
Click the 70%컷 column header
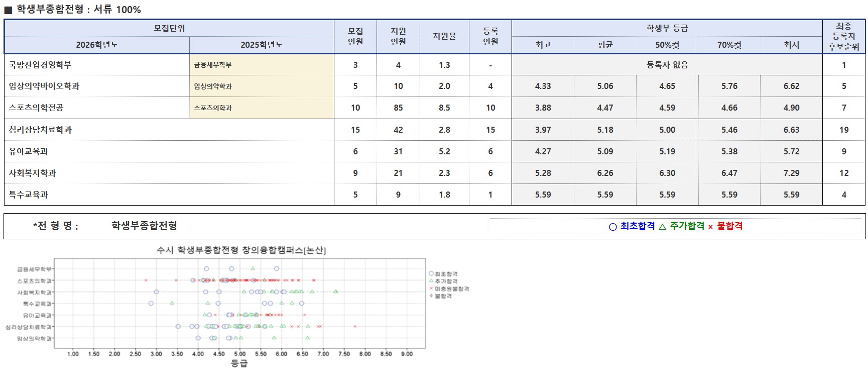click(x=729, y=45)
